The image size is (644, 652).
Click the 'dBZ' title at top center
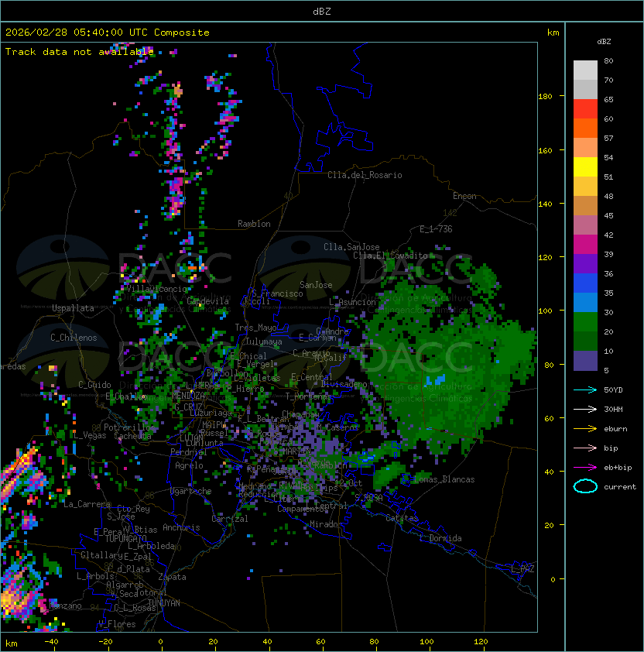pyautogui.click(x=322, y=11)
